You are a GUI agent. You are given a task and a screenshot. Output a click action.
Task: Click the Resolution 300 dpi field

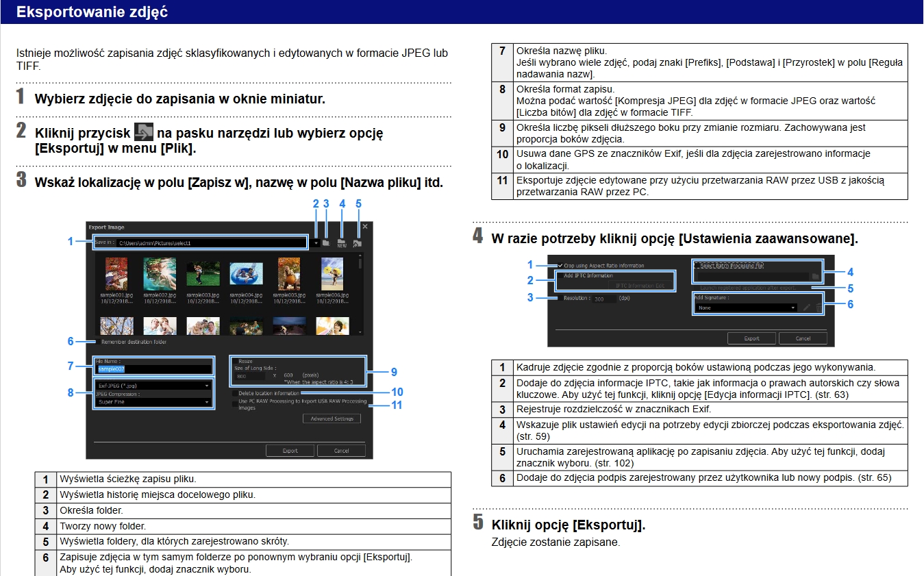pyautogui.click(x=603, y=299)
